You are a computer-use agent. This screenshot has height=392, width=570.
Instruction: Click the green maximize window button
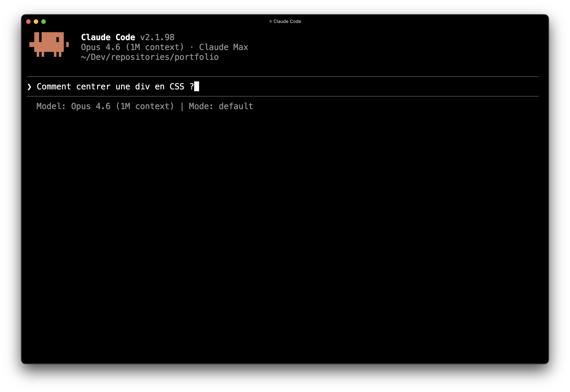click(x=44, y=22)
